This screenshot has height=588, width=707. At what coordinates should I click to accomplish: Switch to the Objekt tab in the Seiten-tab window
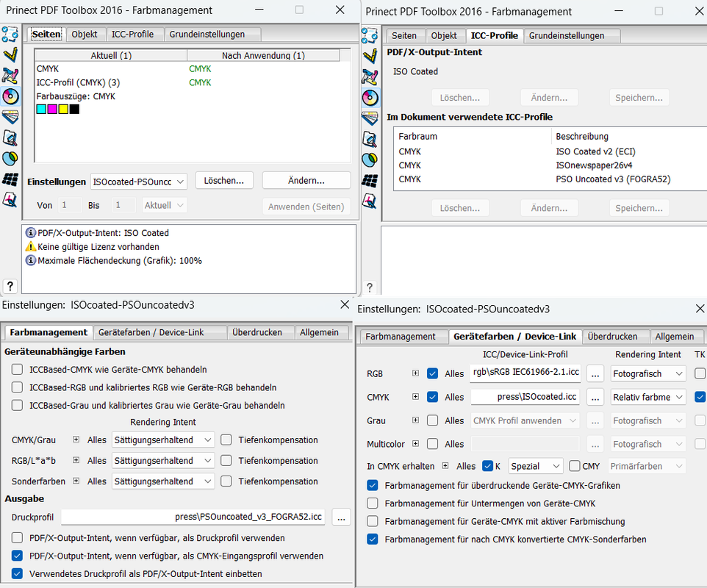85,35
